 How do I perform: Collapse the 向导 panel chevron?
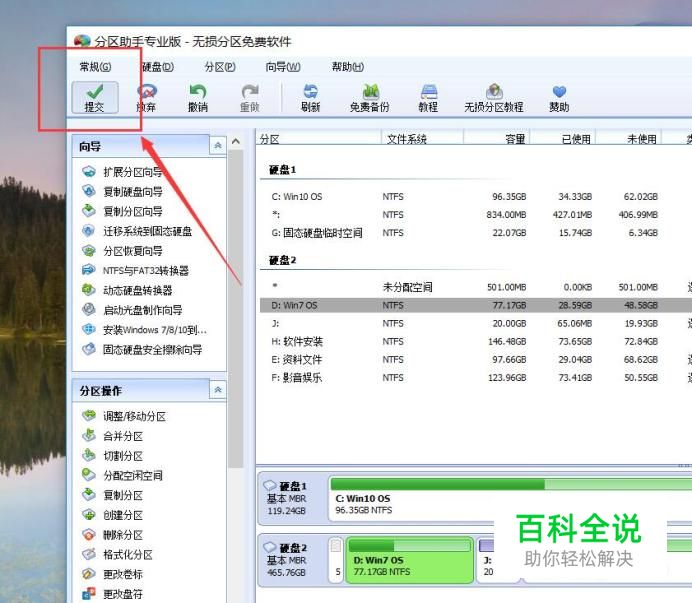[218, 146]
